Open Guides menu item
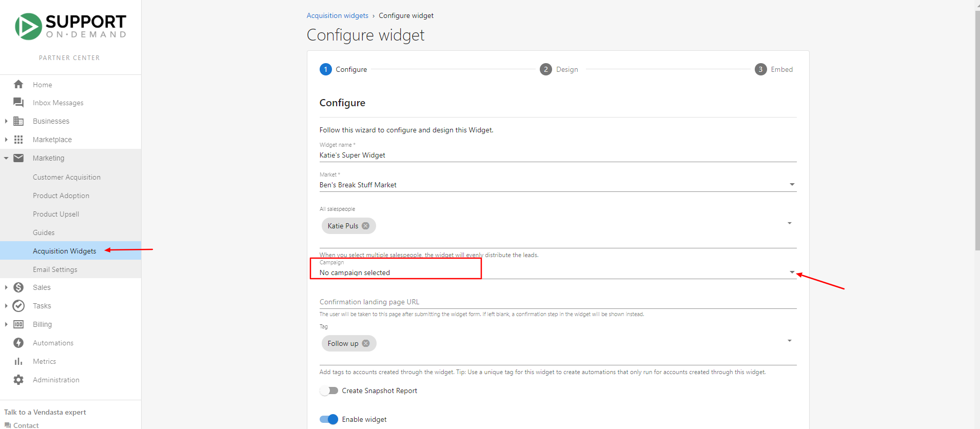The image size is (980, 429). click(x=44, y=232)
